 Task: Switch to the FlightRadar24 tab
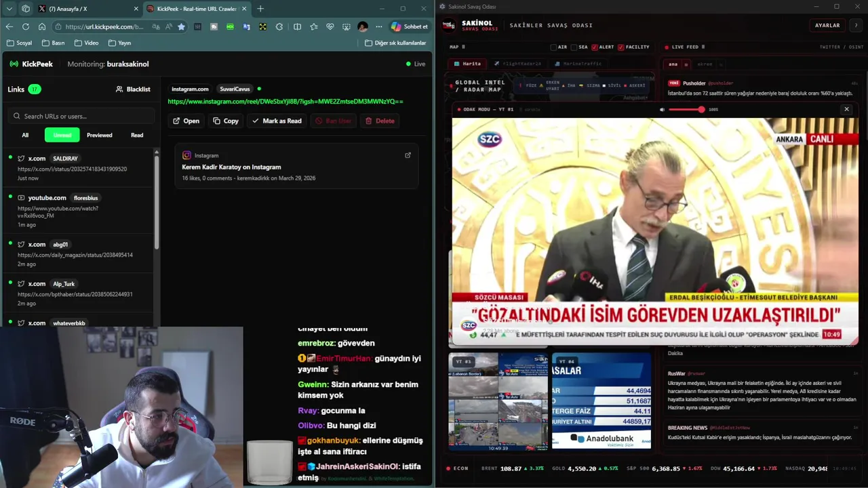click(517, 64)
